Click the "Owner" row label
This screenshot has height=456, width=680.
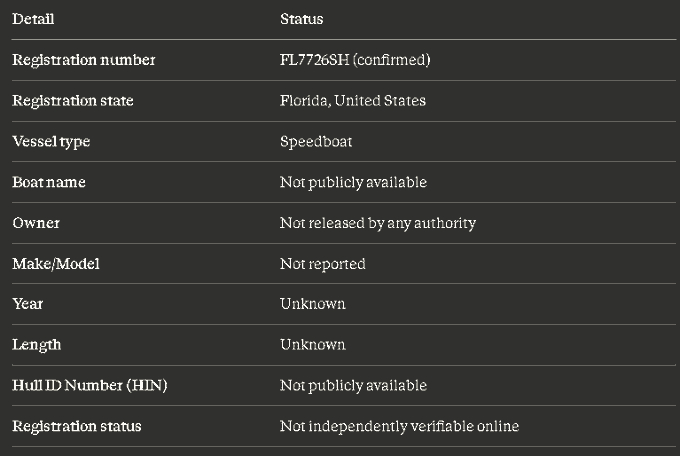tap(36, 223)
